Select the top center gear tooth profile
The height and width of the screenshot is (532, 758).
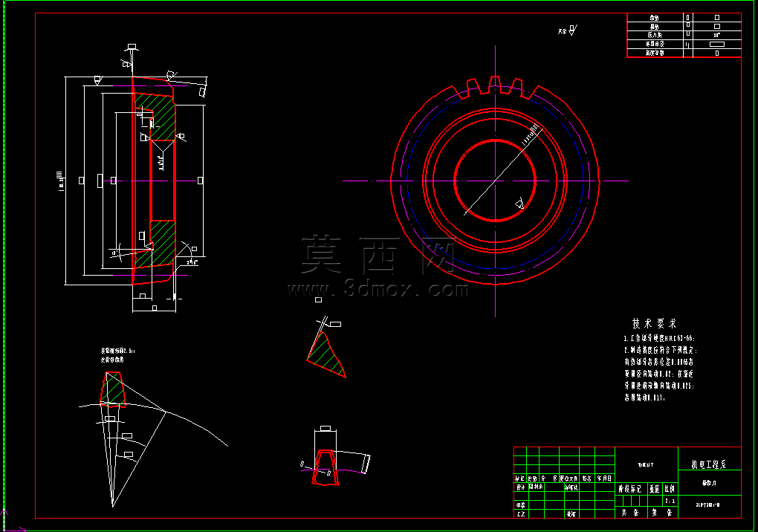click(x=495, y=83)
